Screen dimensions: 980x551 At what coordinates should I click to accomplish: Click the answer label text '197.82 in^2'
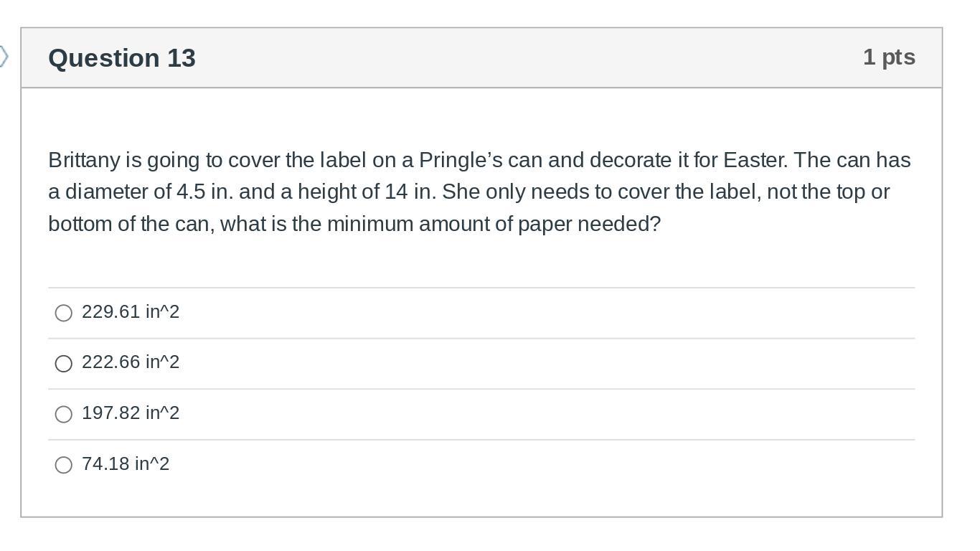coord(131,413)
